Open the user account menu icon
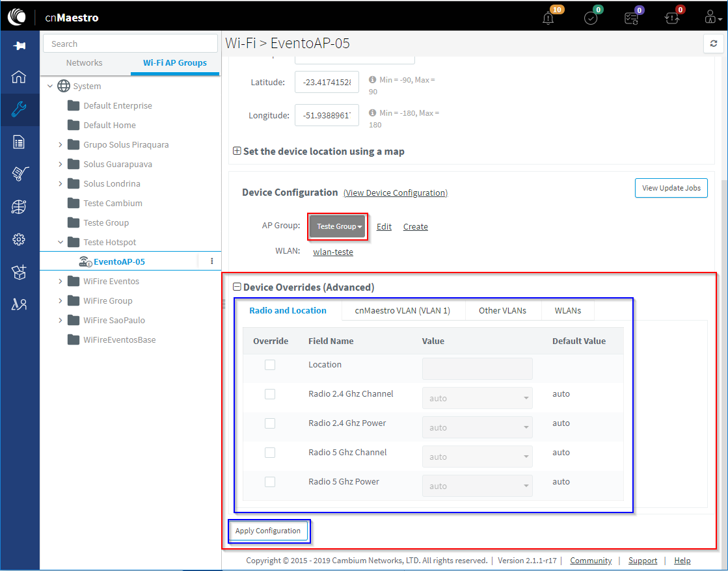728x571 pixels. 712,18
